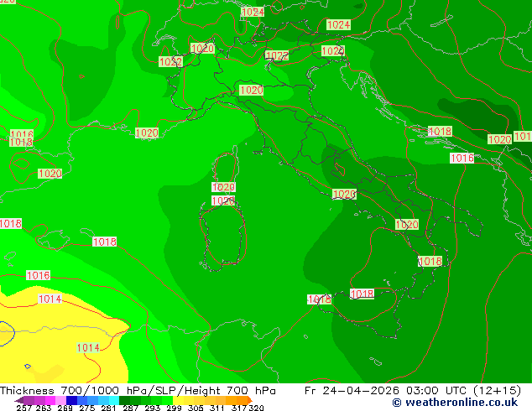
Task: Click the 1014 label inside the yellow area
Action: pos(88,347)
